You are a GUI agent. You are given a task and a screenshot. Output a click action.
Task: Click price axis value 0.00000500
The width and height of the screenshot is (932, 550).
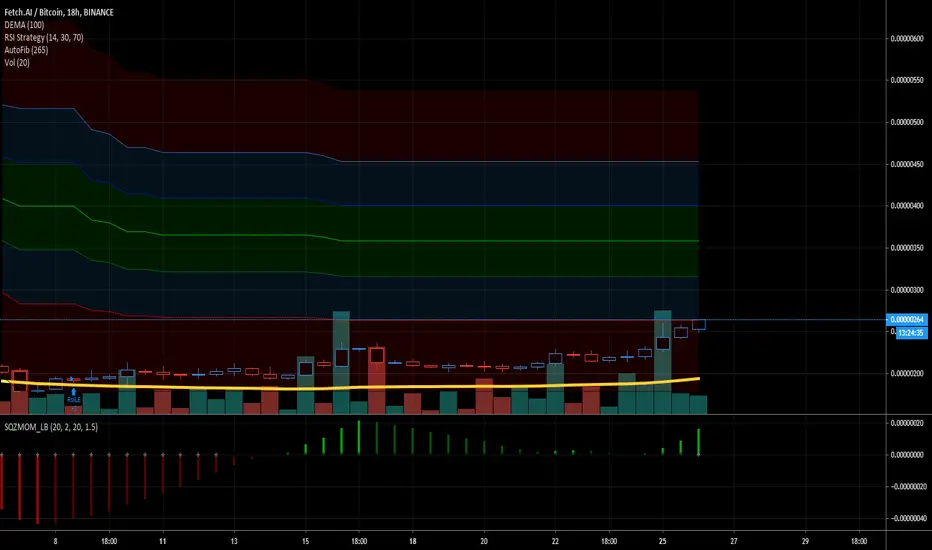[907, 122]
